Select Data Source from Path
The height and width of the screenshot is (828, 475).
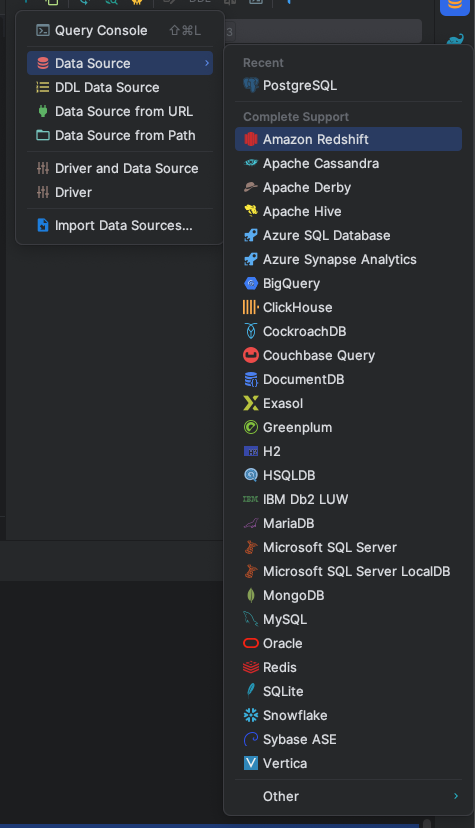[120, 135]
